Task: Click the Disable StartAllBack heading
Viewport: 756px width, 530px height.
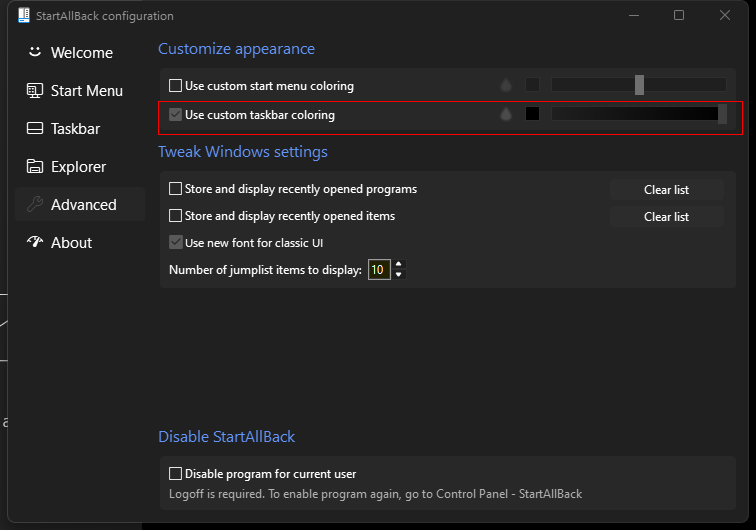Action: [x=227, y=436]
